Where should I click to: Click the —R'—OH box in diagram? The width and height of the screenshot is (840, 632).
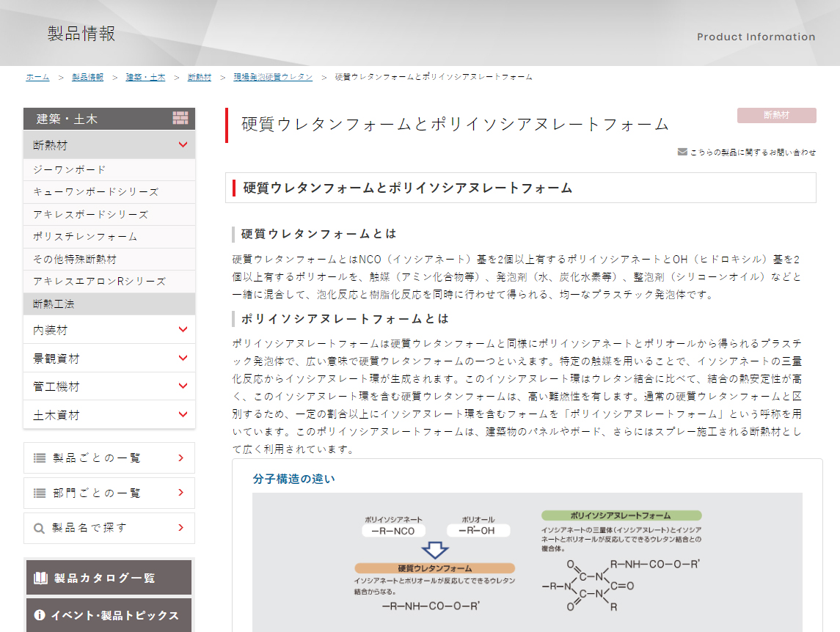(x=478, y=530)
